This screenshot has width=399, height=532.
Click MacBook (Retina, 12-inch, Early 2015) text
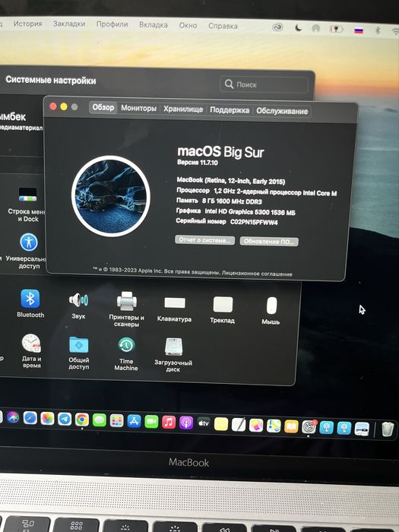(231, 181)
